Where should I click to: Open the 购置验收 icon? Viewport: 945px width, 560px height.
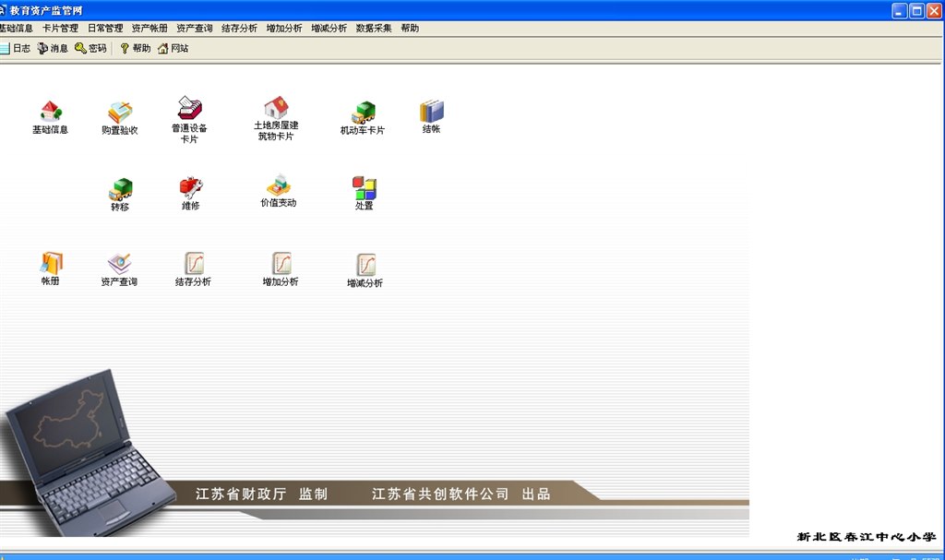point(120,113)
